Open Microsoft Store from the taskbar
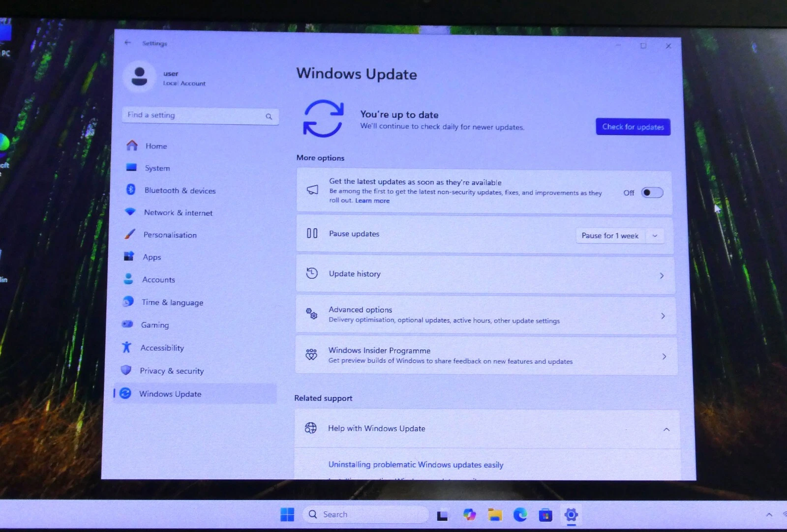Screen dimensions: 787x532 point(545,515)
